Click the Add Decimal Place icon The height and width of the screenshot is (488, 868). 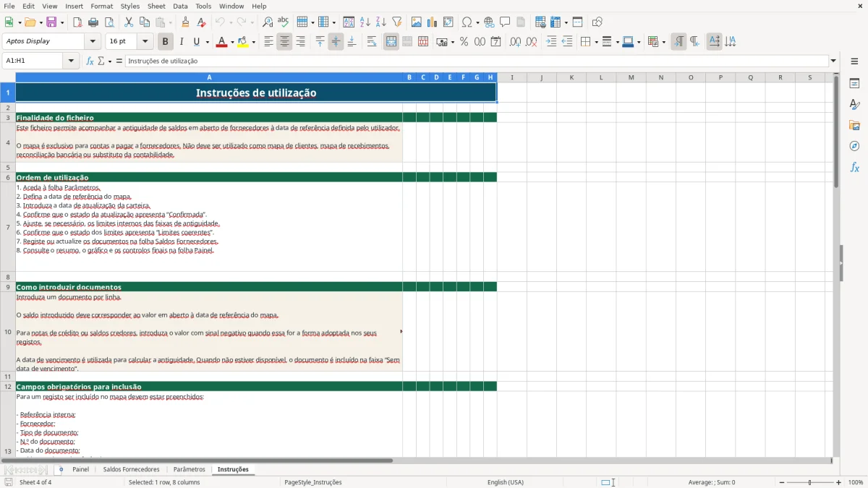515,42
